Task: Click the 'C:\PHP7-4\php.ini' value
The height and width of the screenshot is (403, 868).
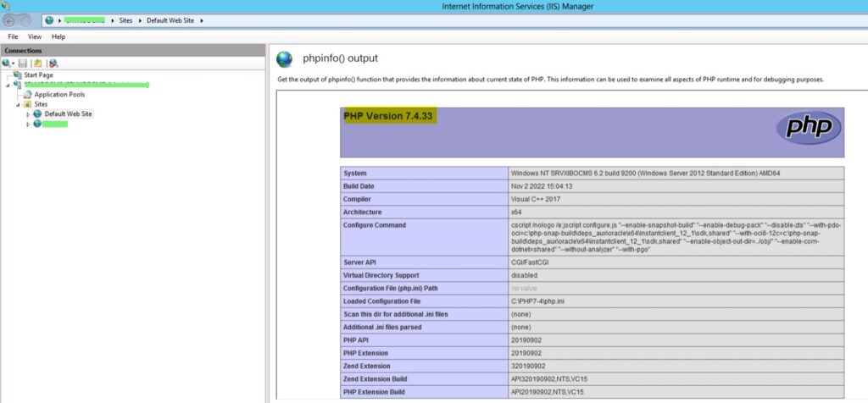Action: (x=537, y=301)
